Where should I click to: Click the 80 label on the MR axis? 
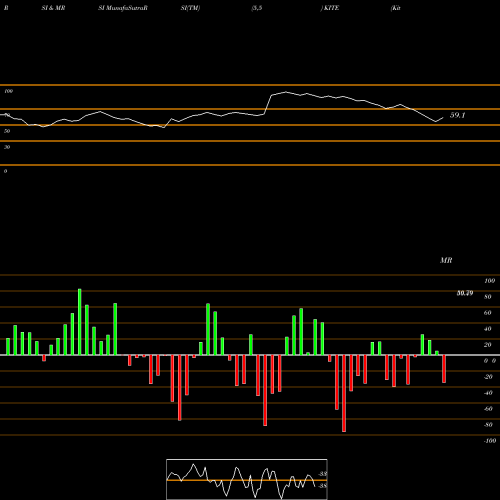click(488, 297)
